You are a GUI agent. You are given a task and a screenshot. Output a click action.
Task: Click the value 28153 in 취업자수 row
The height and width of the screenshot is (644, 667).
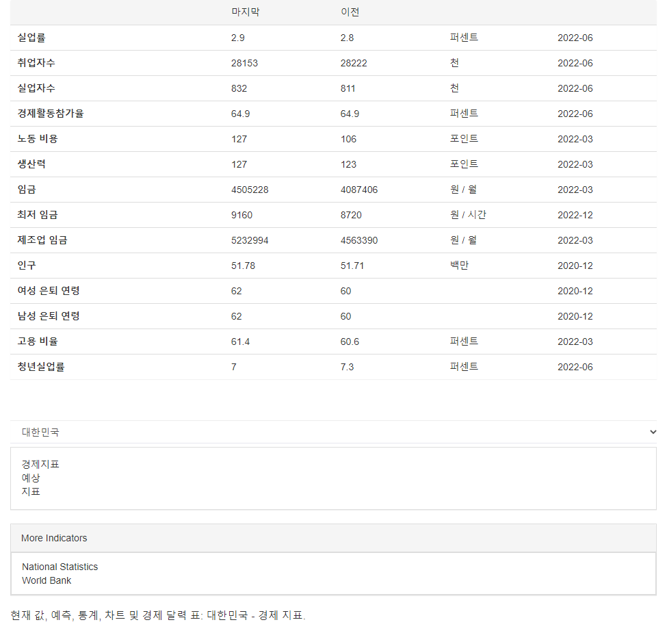coord(245,63)
